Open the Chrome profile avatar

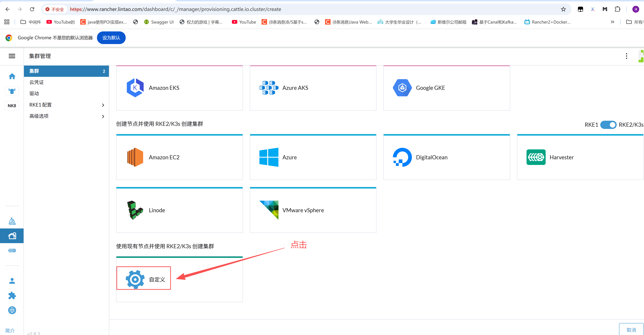(636, 9)
